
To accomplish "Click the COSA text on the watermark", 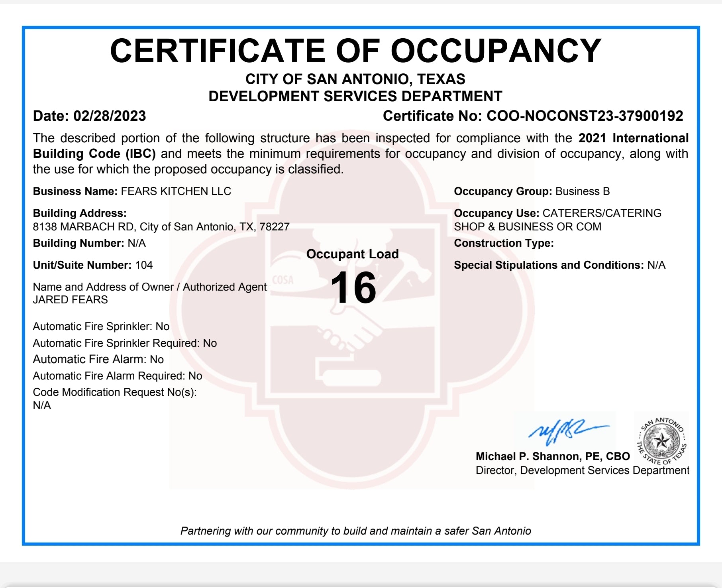I will [283, 280].
